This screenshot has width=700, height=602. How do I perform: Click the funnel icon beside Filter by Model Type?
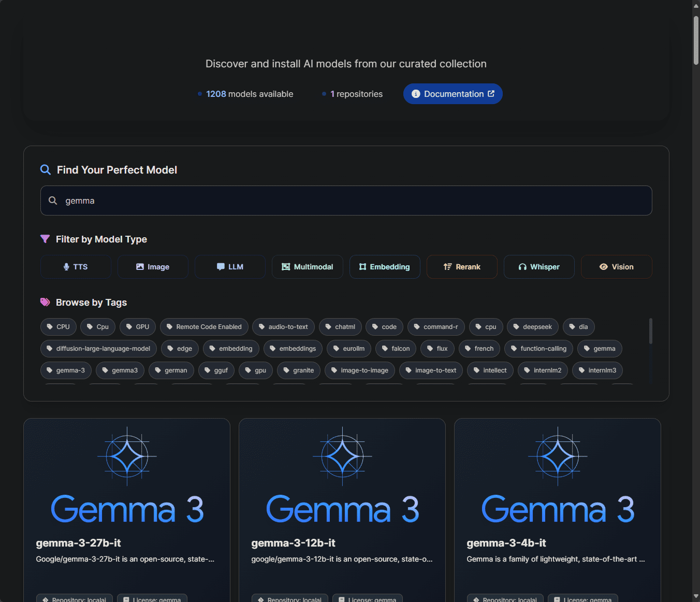point(45,239)
